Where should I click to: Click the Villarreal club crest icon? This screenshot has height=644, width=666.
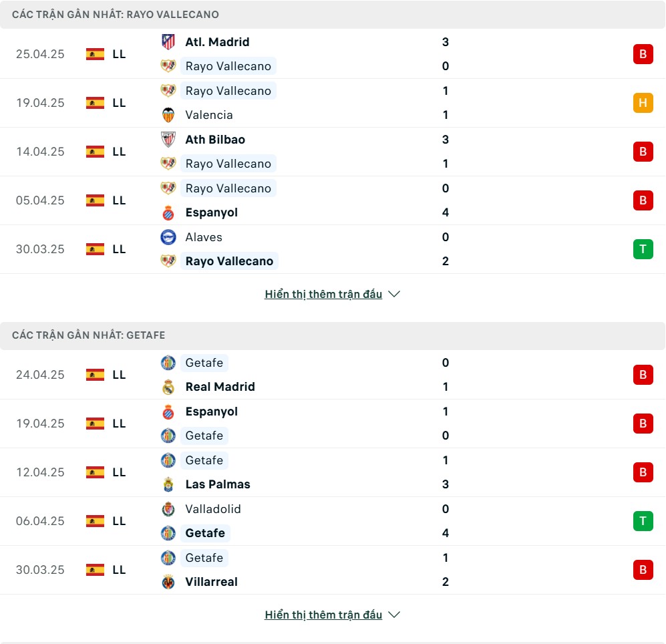[x=168, y=582]
